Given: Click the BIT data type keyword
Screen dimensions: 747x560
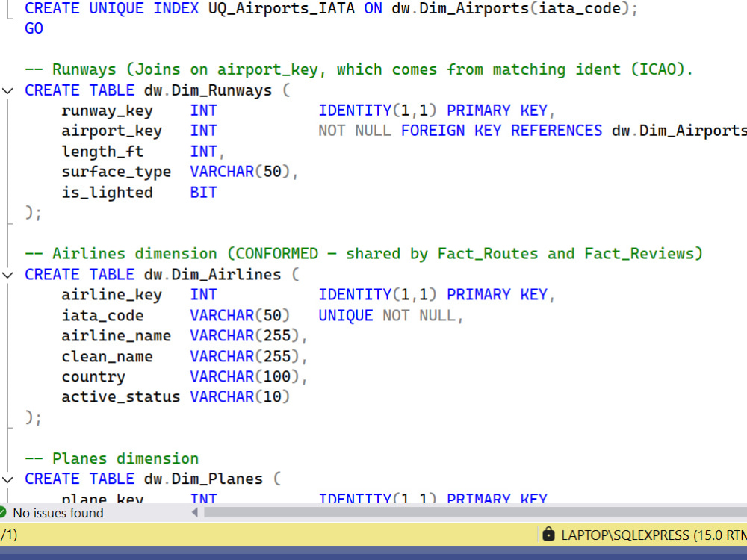Looking at the screenshot, I should 203,193.
